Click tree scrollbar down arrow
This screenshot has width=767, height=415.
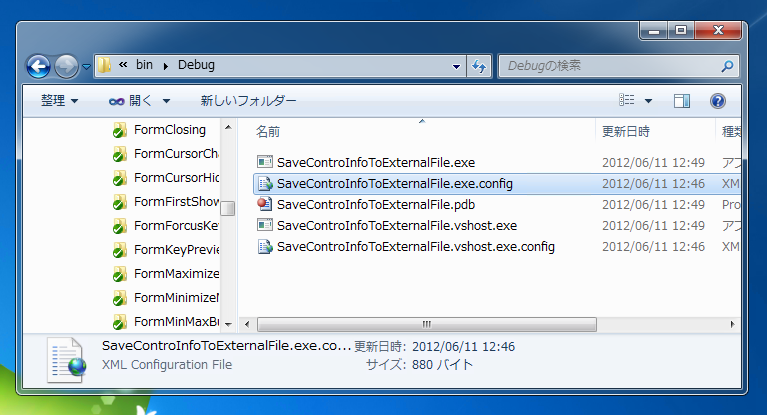(x=227, y=324)
